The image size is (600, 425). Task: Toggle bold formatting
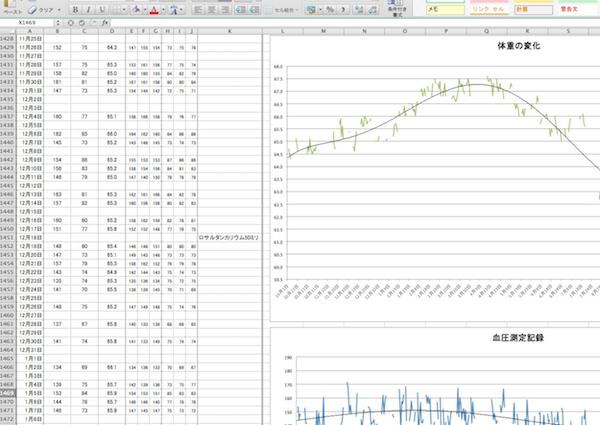point(75,10)
